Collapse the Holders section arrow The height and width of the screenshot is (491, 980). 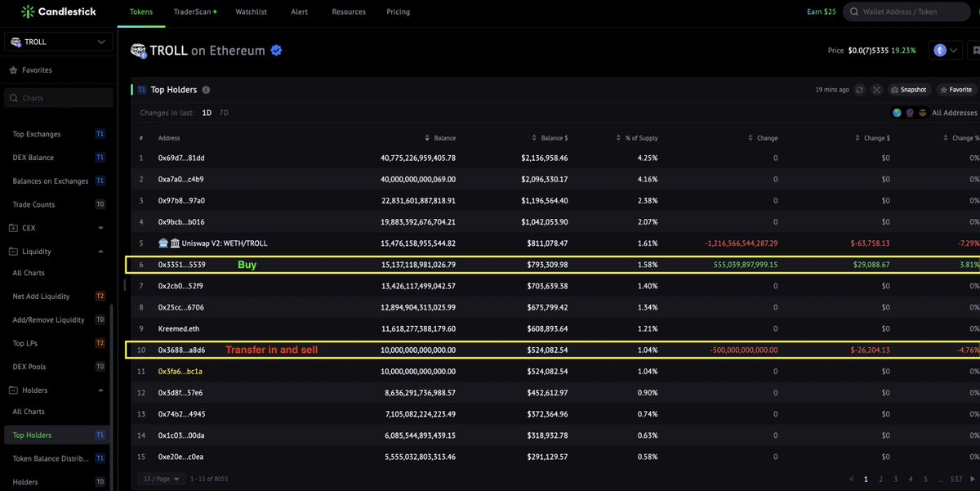point(100,391)
